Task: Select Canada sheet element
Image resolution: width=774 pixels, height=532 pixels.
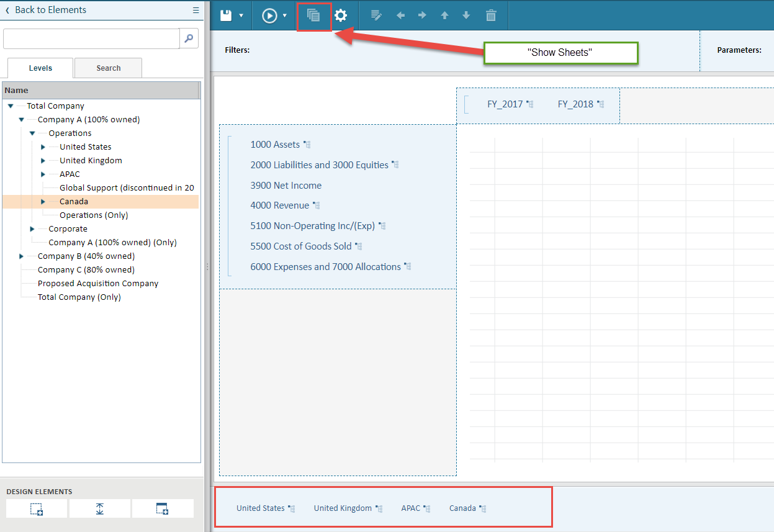Action: [462, 508]
